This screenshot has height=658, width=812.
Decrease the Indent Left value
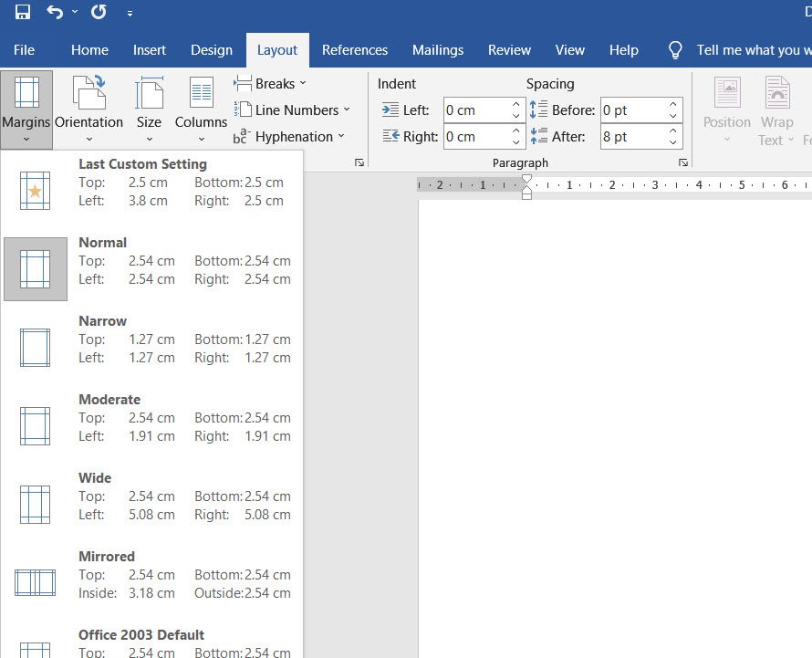(x=515, y=116)
